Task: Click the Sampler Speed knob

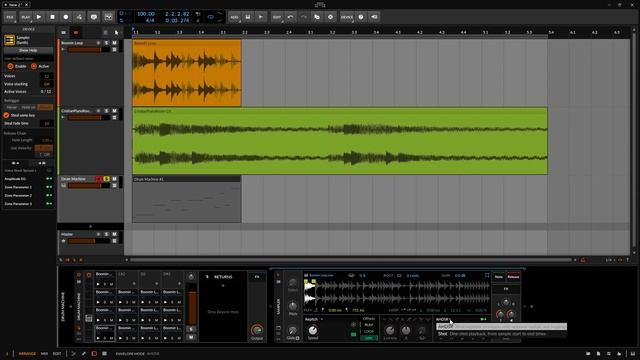Action: click(x=313, y=330)
